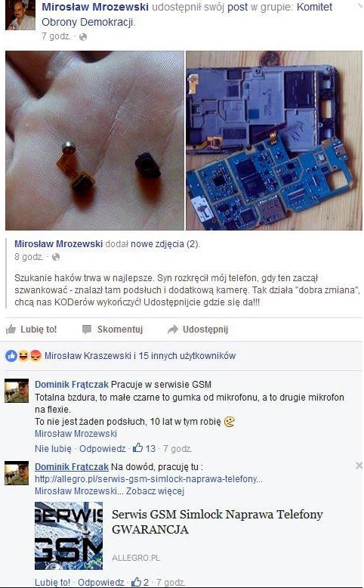Click the laughing face reaction icon

(x=23, y=356)
